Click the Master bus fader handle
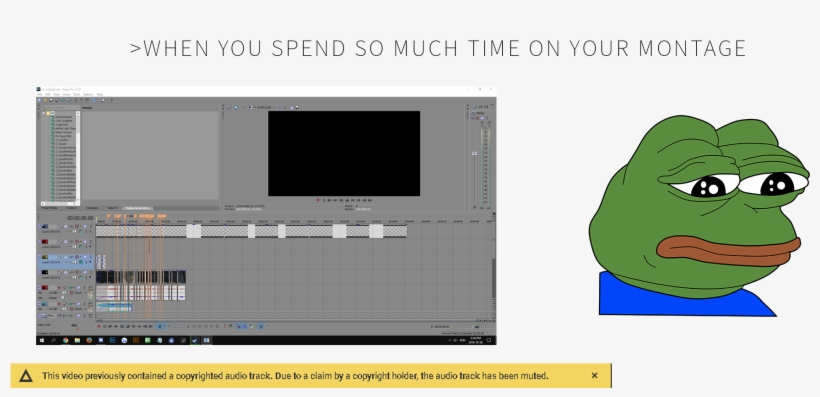 pyautogui.click(x=474, y=153)
